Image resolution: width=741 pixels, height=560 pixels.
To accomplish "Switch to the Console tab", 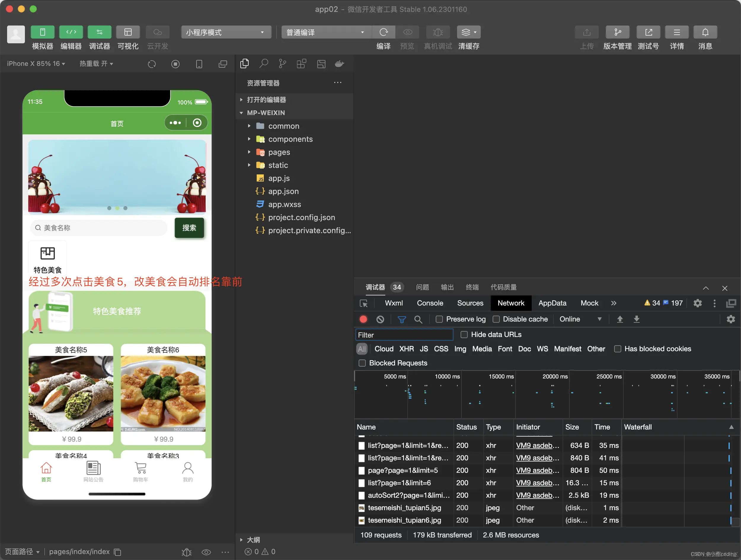I will [430, 303].
